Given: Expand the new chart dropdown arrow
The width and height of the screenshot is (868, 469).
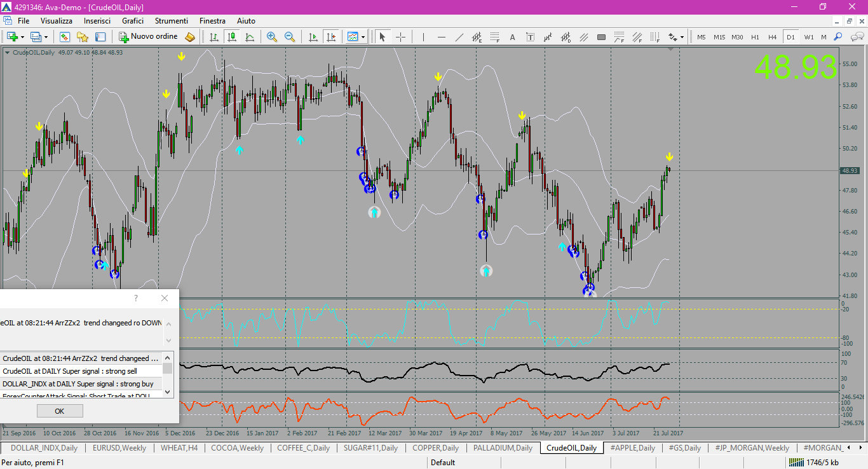Looking at the screenshot, I should pyautogui.click(x=22, y=37).
